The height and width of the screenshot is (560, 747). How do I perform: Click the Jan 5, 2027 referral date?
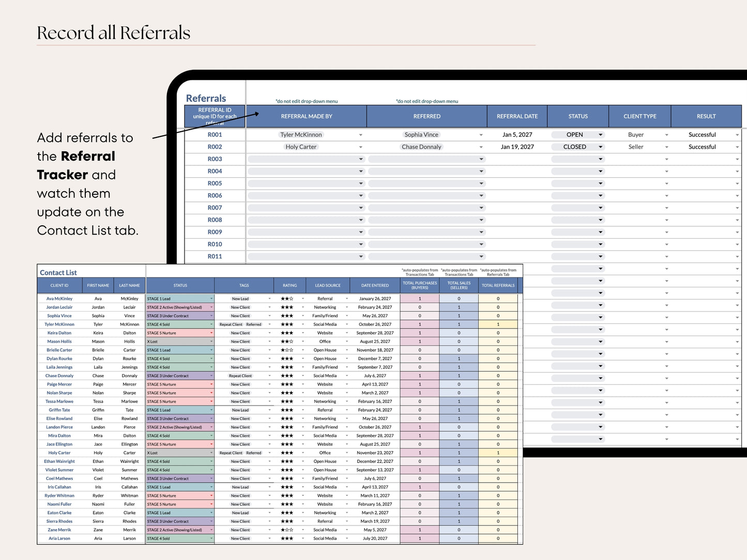point(517,135)
